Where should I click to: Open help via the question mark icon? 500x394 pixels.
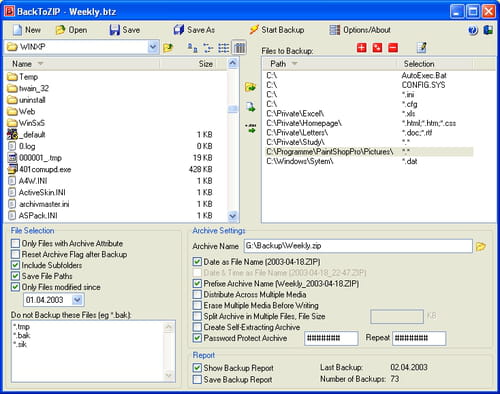coord(473,30)
